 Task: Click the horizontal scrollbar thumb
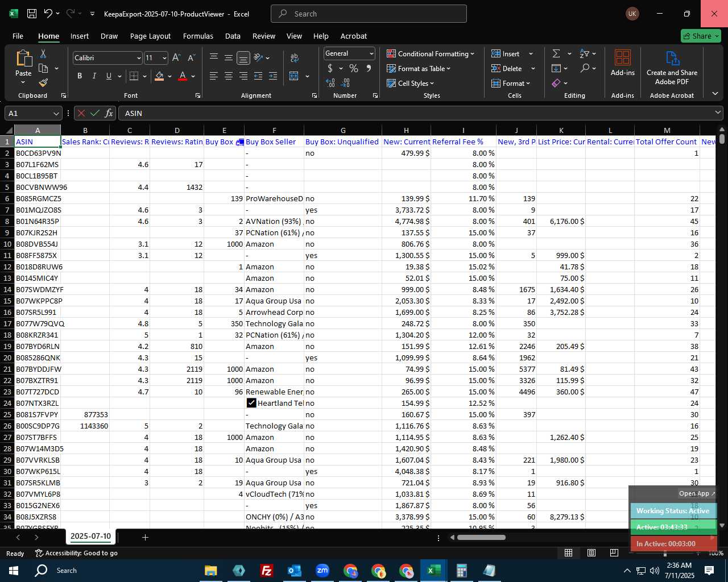tap(481, 537)
